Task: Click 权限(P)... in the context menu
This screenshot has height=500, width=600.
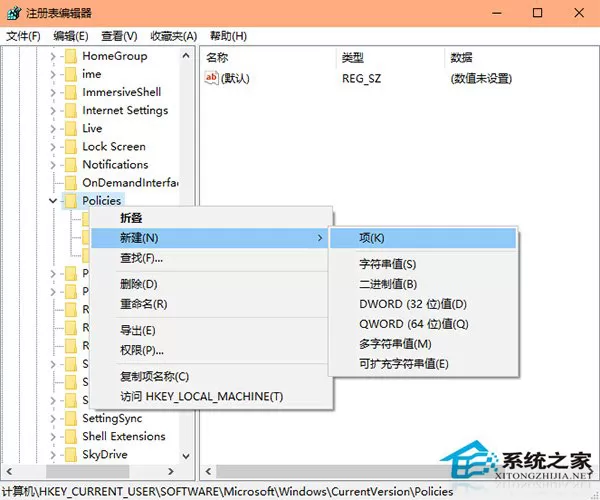Action: point(142,350)
